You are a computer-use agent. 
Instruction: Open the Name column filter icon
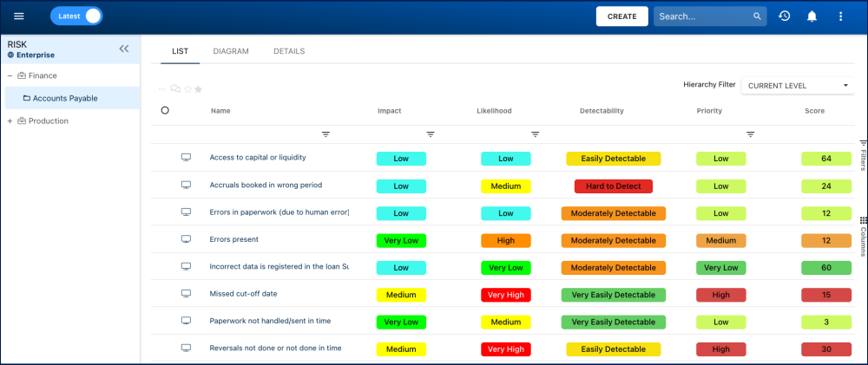coord(325,134)
